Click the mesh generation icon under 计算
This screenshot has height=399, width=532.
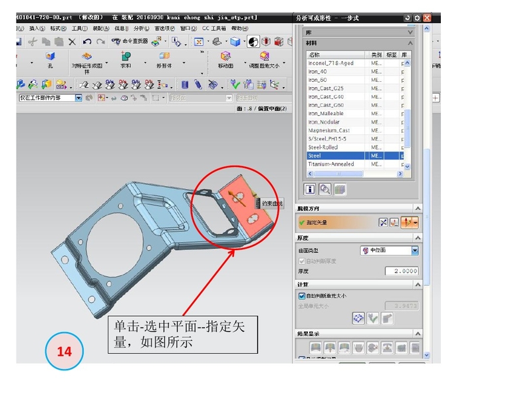pos(359,319)
